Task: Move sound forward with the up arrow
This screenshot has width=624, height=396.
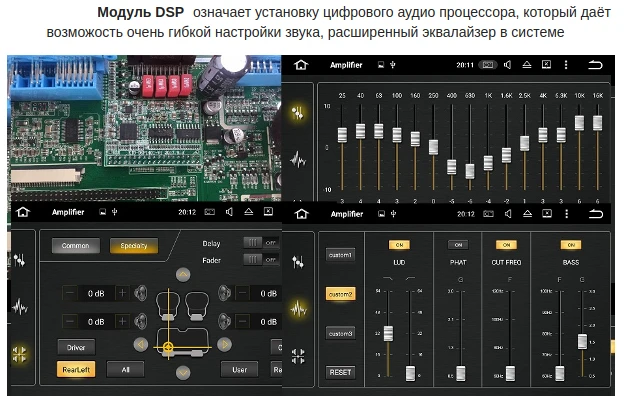Action: (x=183, y=275)
